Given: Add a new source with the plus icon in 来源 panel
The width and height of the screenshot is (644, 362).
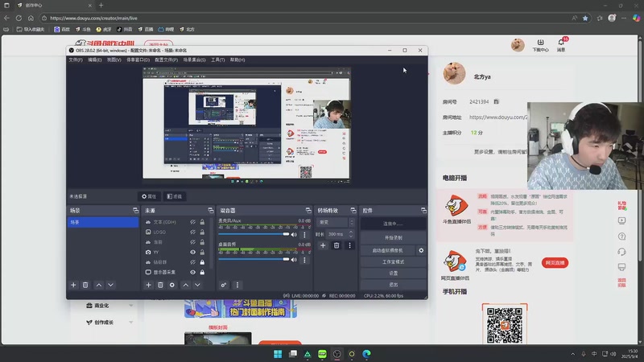Looking at the screenshot, I should coord(148,285).
